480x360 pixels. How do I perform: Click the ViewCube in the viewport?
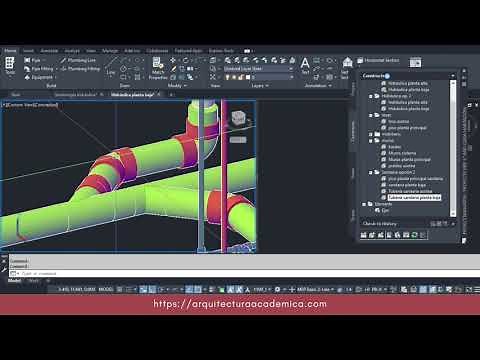(238, 118)
